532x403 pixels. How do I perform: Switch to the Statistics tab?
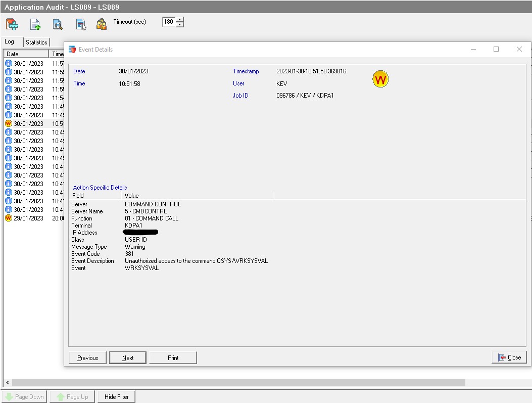click(x=36, y=42)
